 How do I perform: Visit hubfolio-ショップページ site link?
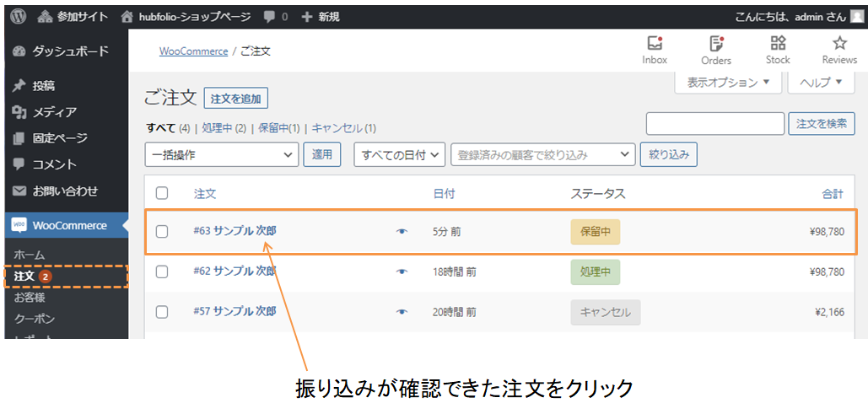[186, 17]
